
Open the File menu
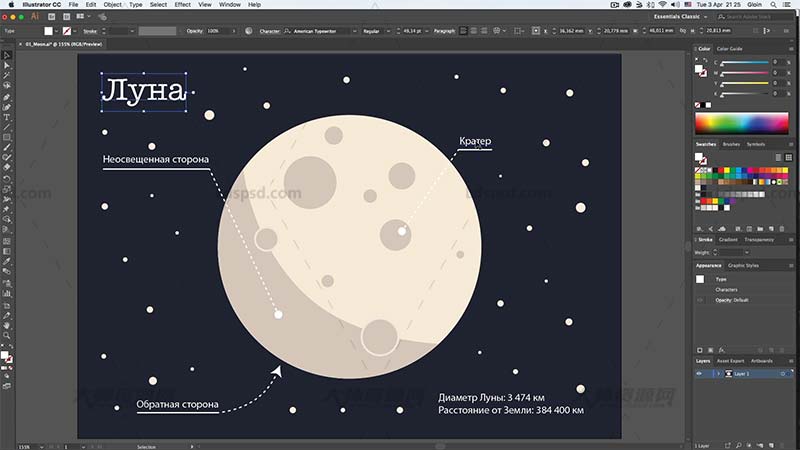click(x=73, y=5)
